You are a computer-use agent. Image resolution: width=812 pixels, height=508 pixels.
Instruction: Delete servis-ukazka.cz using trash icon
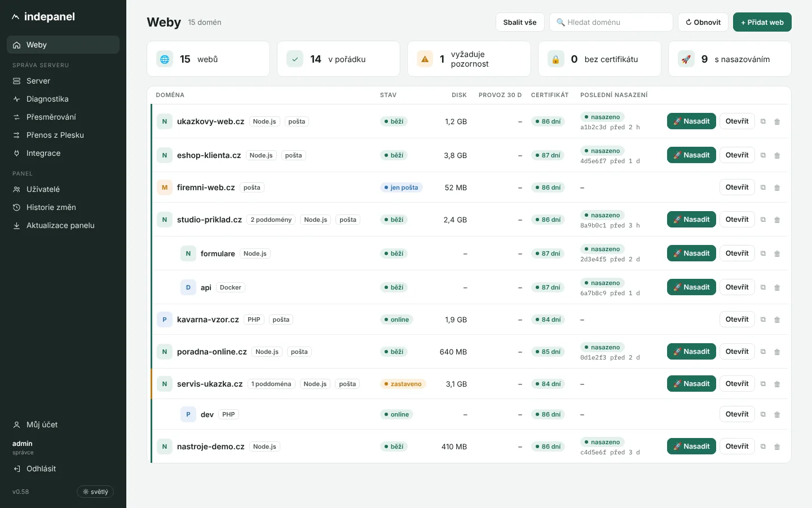[x=777, y=384]
